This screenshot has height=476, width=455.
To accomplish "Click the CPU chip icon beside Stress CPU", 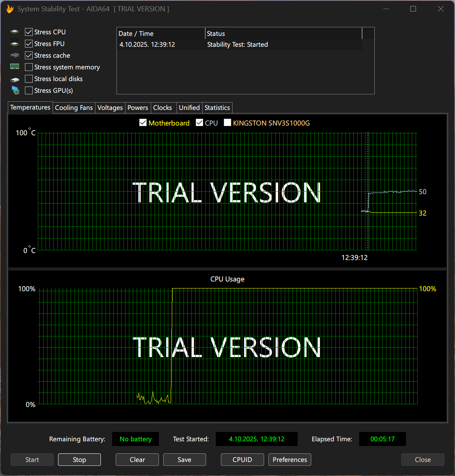I will pos(15,32).
